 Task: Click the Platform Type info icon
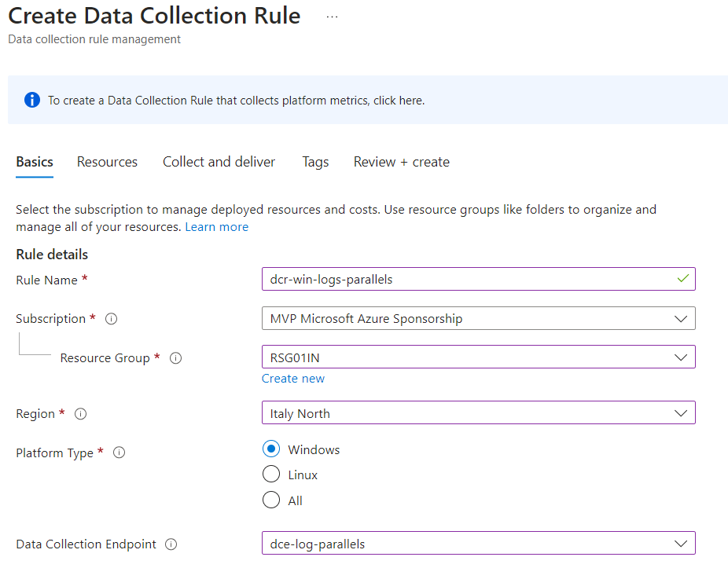(119, 453)
